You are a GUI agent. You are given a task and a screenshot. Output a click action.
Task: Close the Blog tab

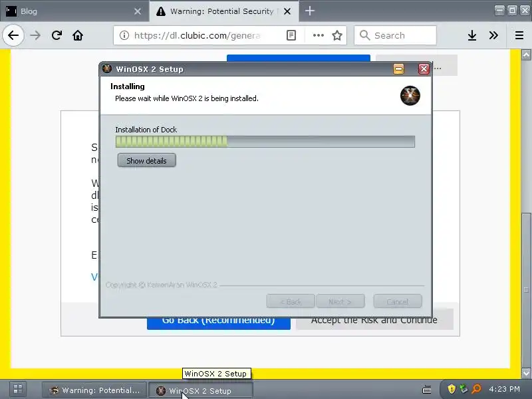tap(138, 11)
